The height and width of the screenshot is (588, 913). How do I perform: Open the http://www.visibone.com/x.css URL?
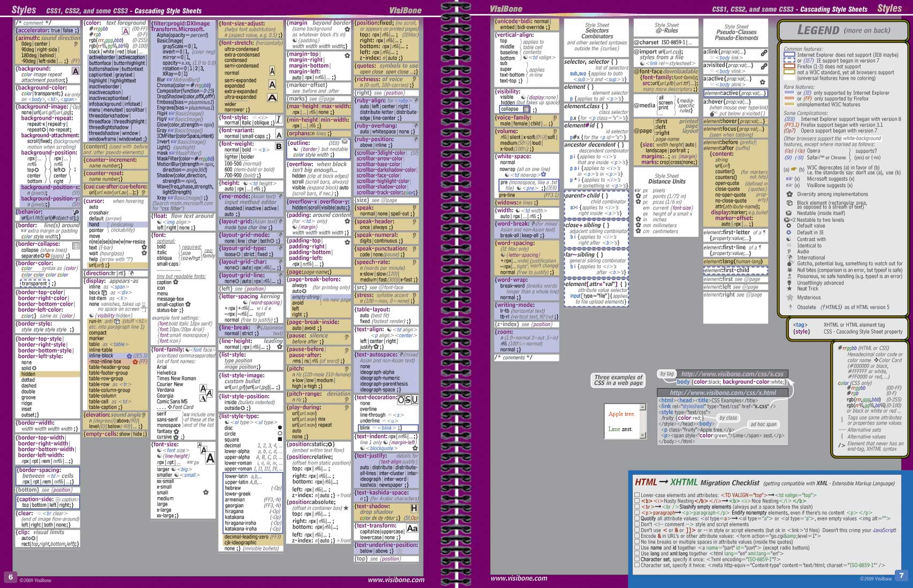732,374
